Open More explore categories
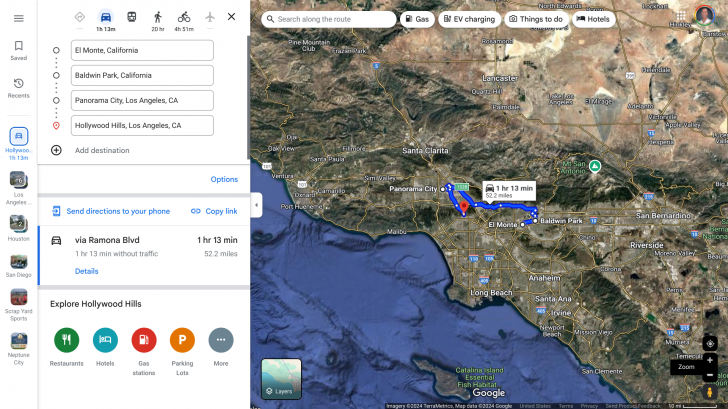Image resolution: width=728 pixels, height=409 pixels. (x=221, y=340)
